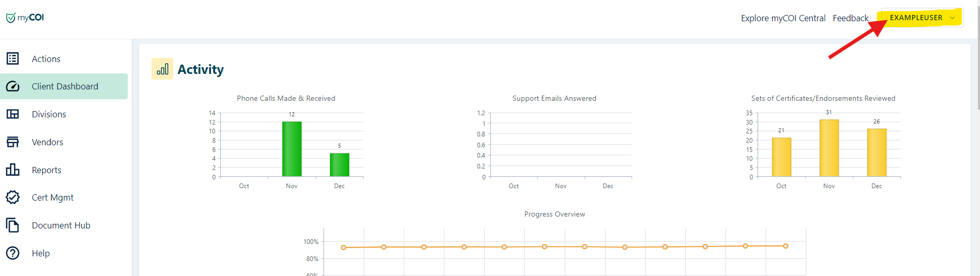Click the Document Hub pages icon
The height and width of the screenshot is (276, 980).
13,225
